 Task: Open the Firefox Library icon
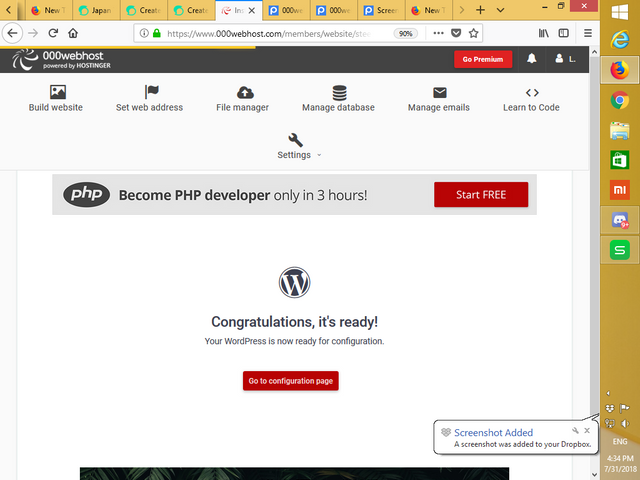(x=543, y=33)
